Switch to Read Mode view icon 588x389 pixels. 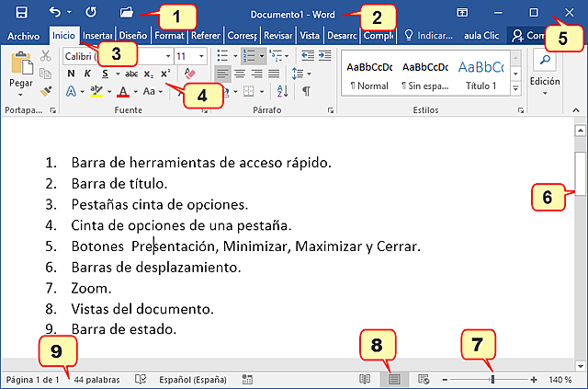[365, 380]
